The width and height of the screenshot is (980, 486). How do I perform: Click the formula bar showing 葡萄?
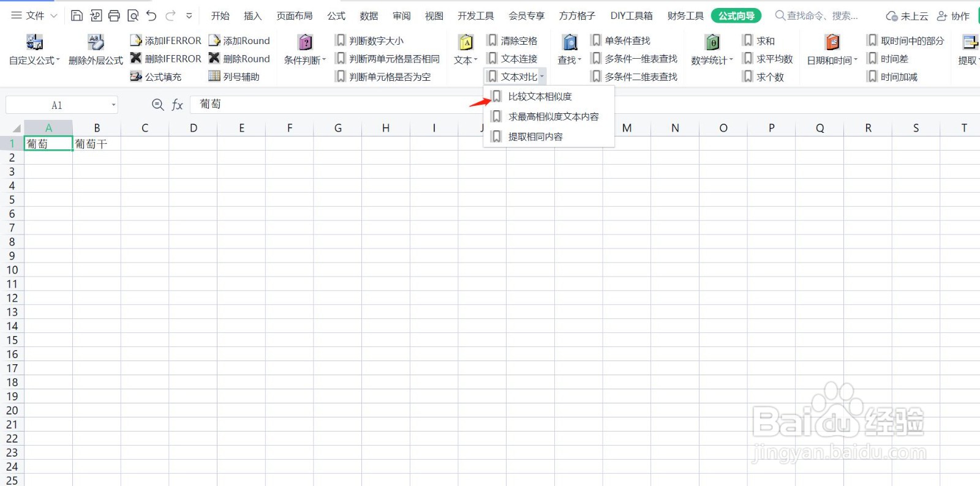pyautogui.click(x=585, y=105)
